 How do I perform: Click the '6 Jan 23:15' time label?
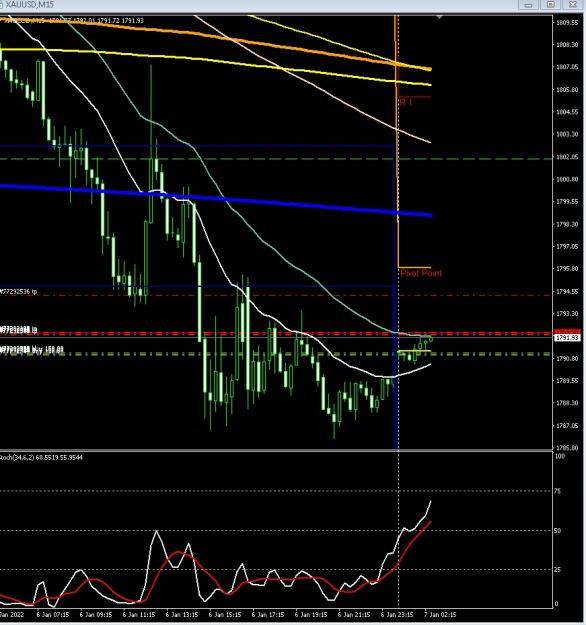click(397, 615)
